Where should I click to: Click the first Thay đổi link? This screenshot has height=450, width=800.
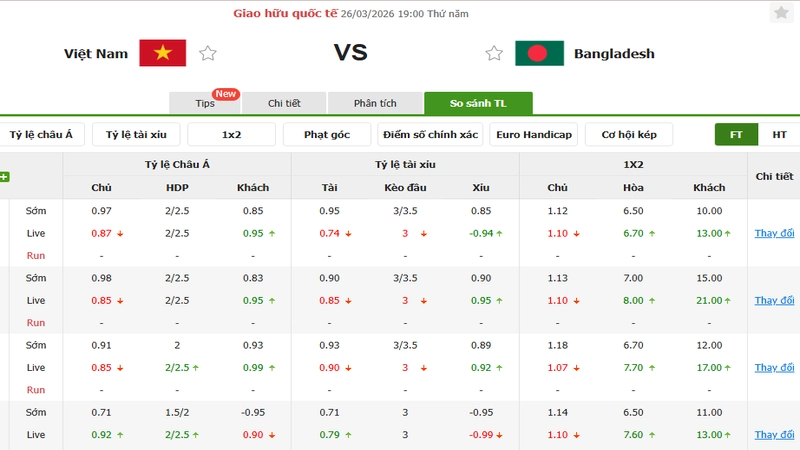(x=774, y=233)
